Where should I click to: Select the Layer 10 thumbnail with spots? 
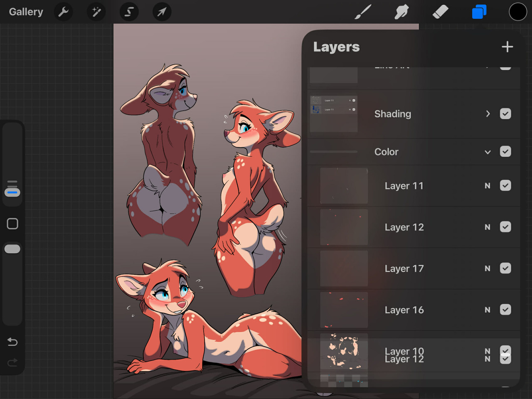344,351
